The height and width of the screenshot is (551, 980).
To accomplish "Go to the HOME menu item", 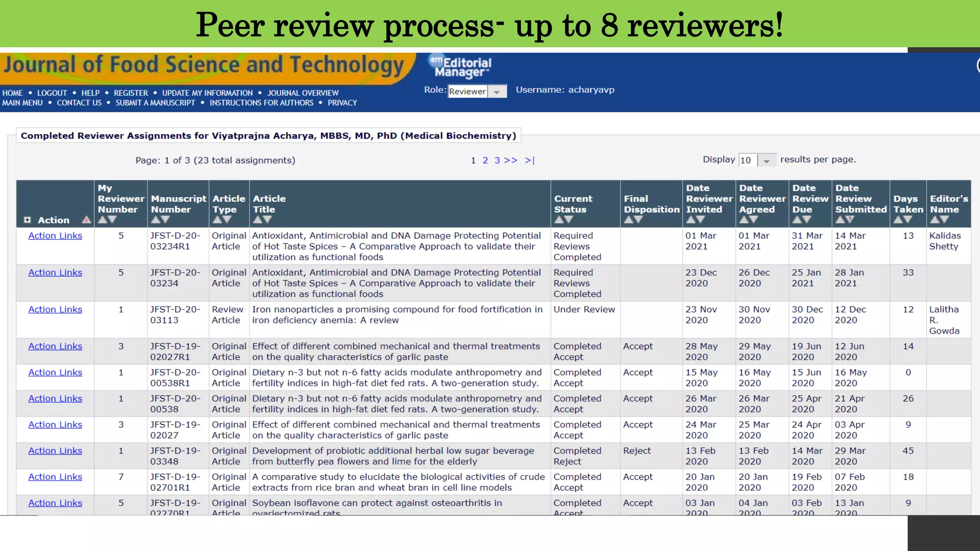I will [12, 93].
